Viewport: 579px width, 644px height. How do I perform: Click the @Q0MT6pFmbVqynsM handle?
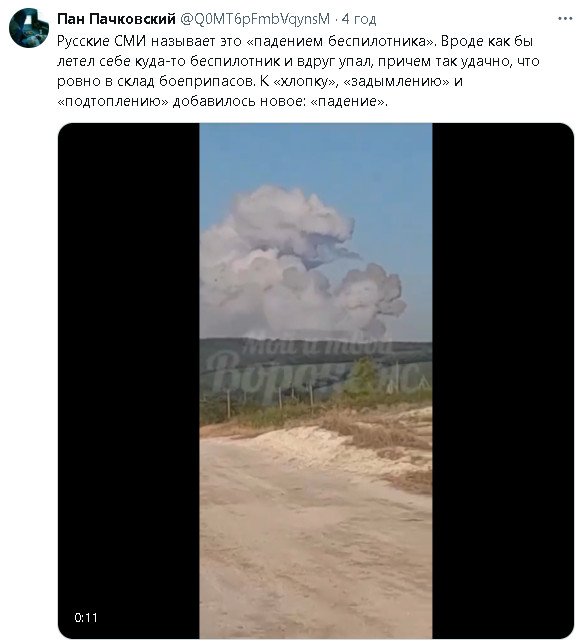coord(255,19)
